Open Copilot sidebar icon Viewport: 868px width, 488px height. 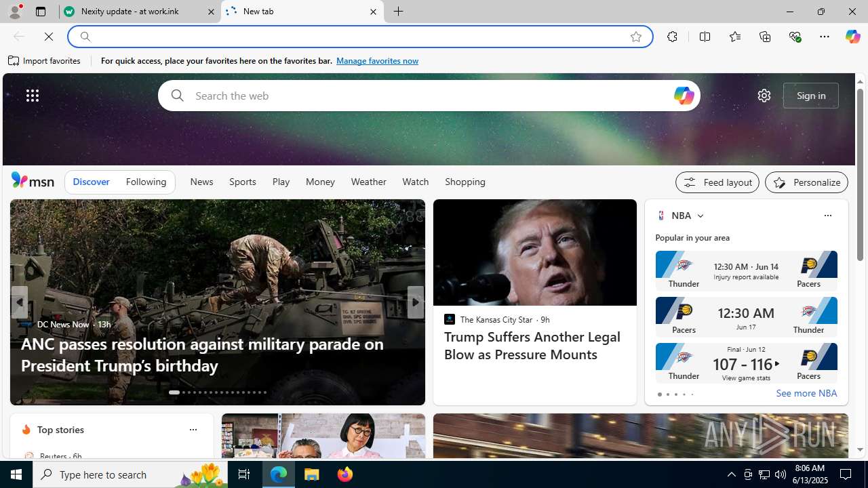point(852,37)
